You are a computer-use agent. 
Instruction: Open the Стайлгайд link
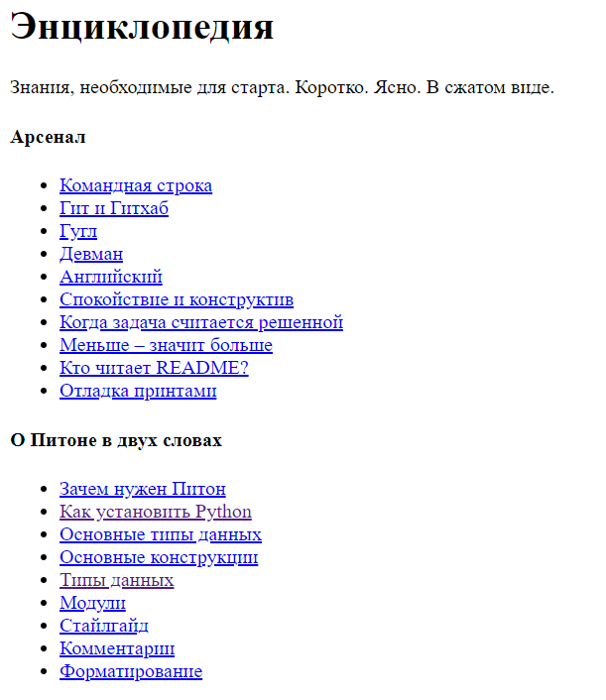pos(104,626)
